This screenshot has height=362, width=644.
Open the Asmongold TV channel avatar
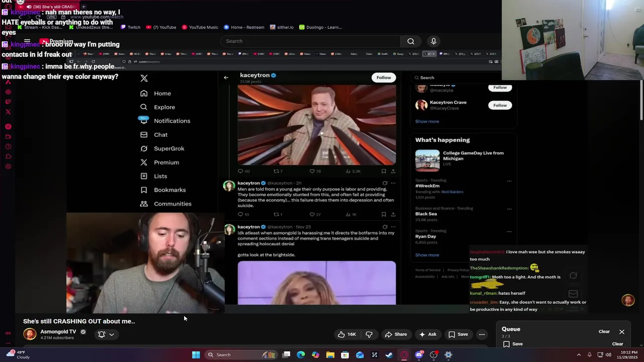(x=30, y=334)
